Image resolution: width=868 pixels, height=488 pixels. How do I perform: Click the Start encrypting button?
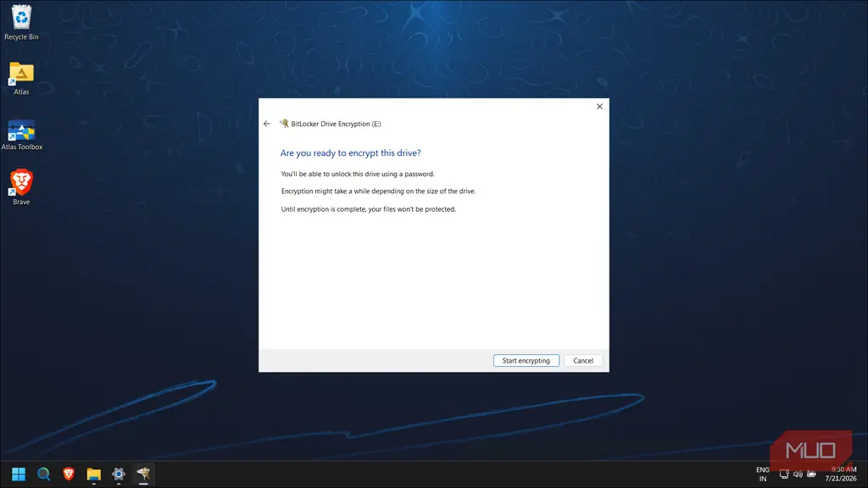tap(526, 361)
